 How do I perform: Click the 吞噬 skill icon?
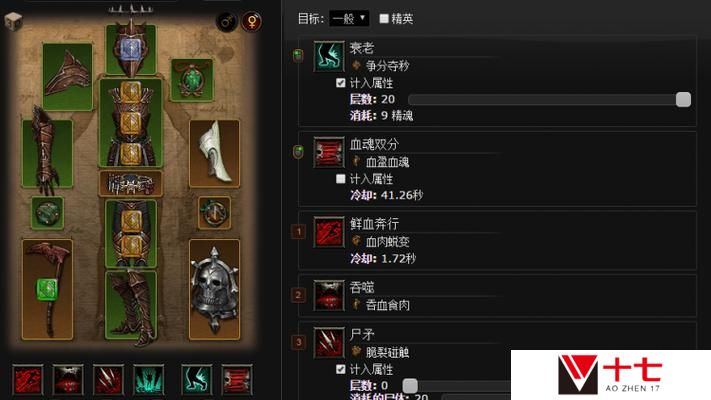pyautogui.click(x=329, y=295)
